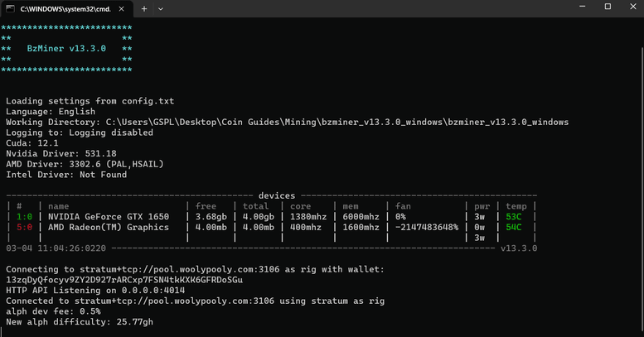
Task: Click the 54C temperature for AMD Radeon
Action: (515, 227)
